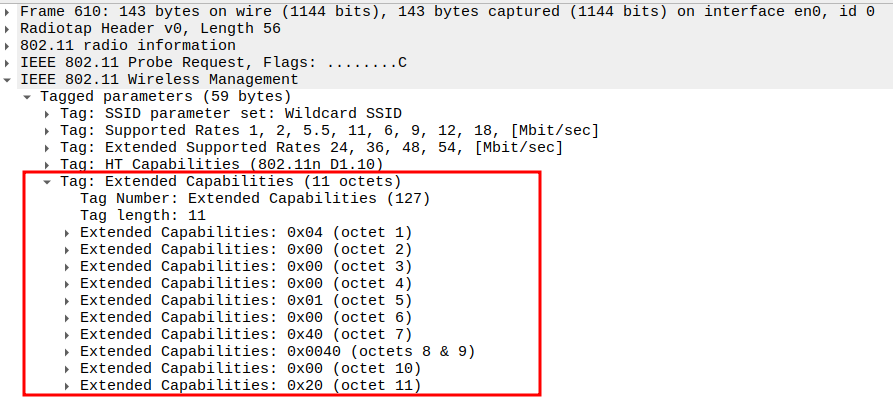Viewport: 893px width, 400px height.
Task: Collapse the Tagged parameters (59 bytes) node
Action: [x=28, y=96]
